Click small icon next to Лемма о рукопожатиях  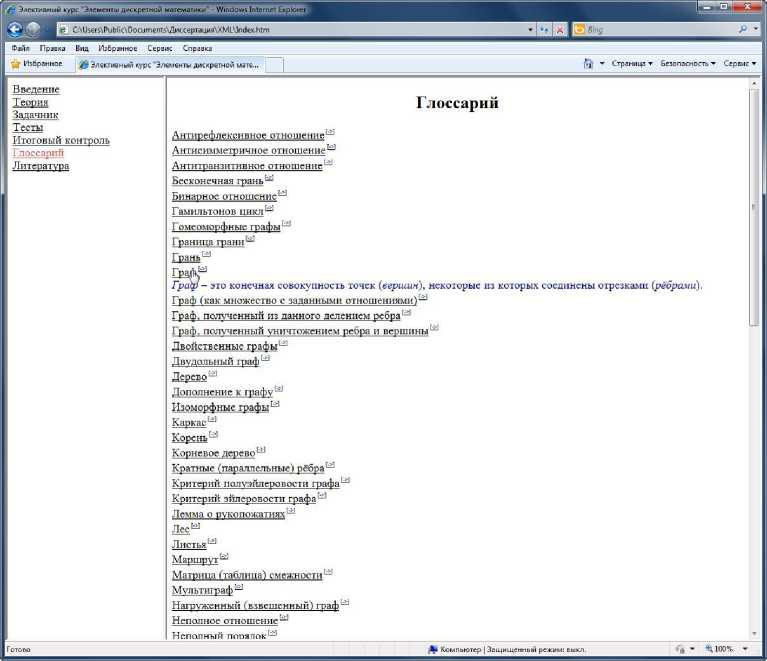tap(291, 510)
